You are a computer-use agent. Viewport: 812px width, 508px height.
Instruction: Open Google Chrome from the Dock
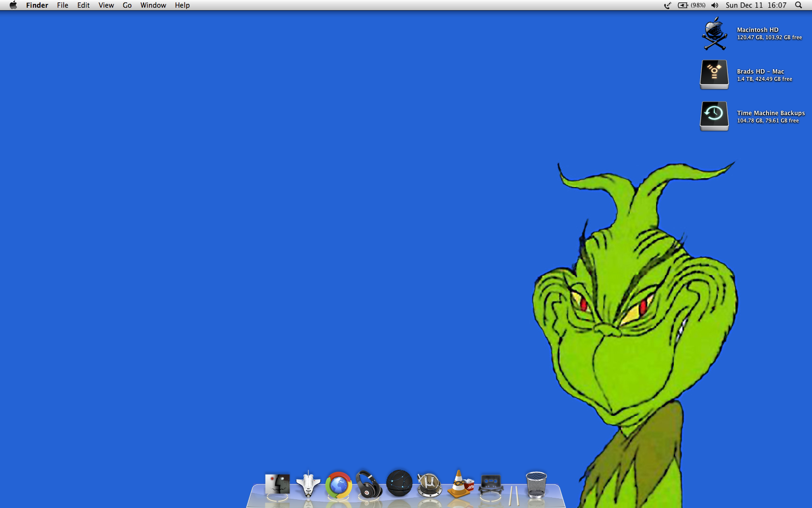[x=338, y=485]
